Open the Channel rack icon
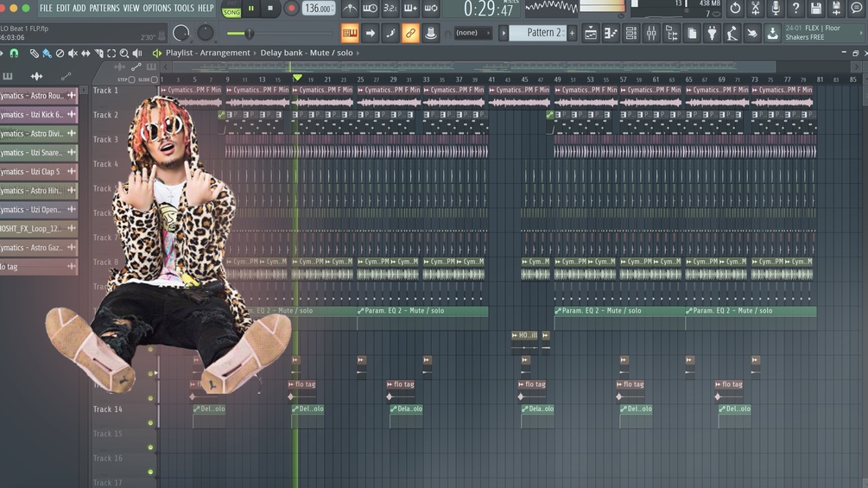868x488 pixels. [631, 33]
